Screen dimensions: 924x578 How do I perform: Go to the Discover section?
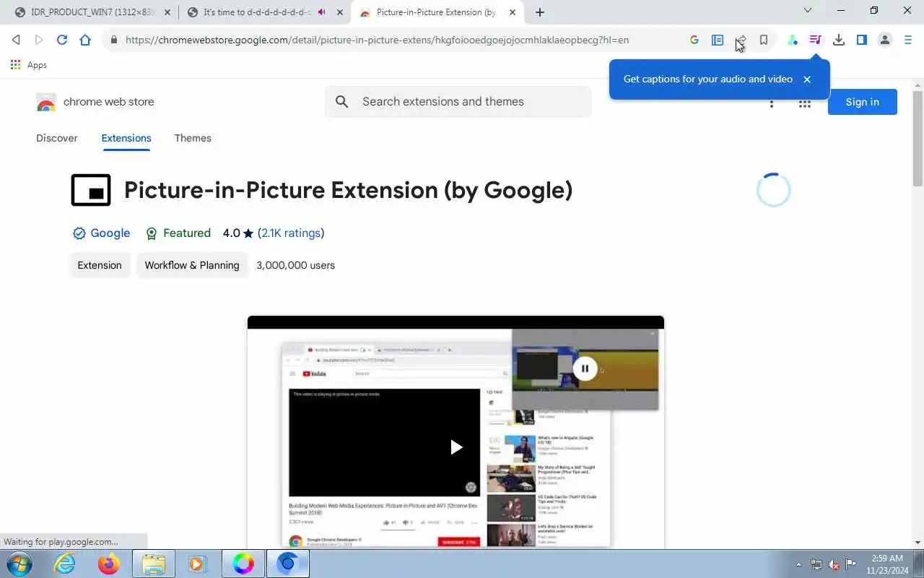[57, 138]
